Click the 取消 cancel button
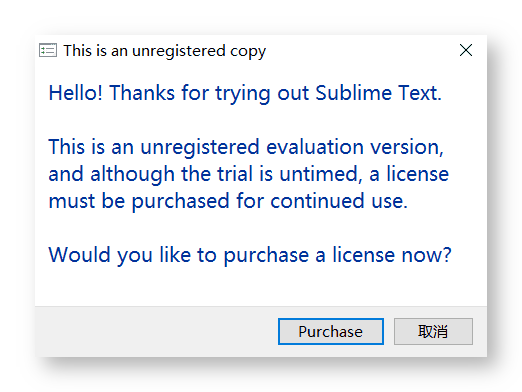Image resolution: width=522 pixels, height=392 pixels. tap(433, 331)
